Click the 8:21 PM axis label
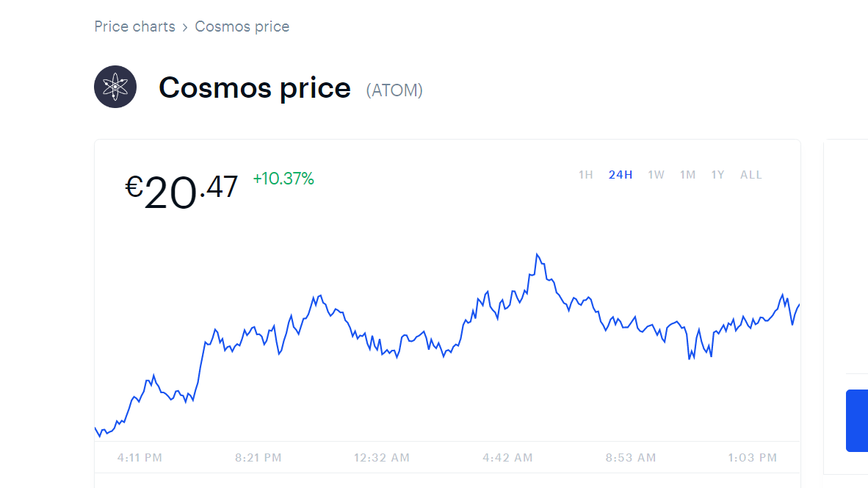 pos(258,458)
